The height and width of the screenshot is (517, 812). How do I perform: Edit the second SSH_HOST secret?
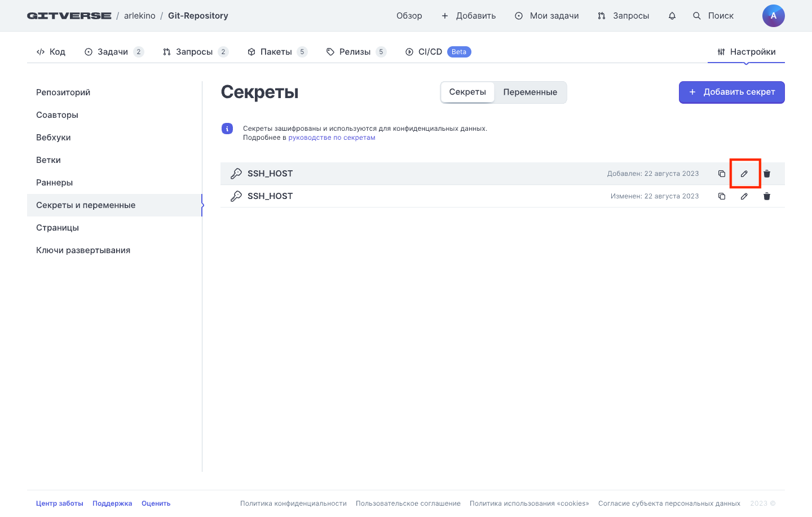[744, 196]
